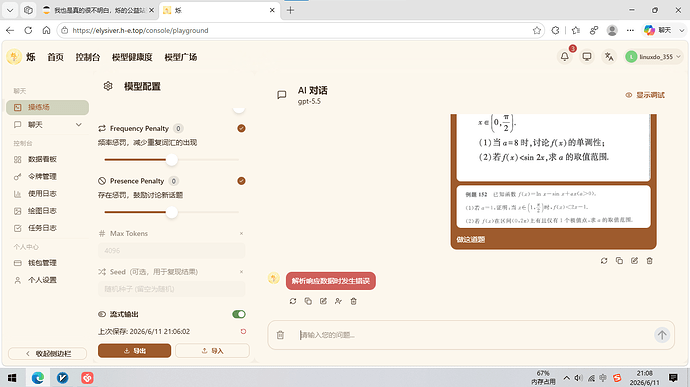Image resolution: width=690 pixels, height=387 pixels.
Task: Edit the error response message
Action: [323, 301]
